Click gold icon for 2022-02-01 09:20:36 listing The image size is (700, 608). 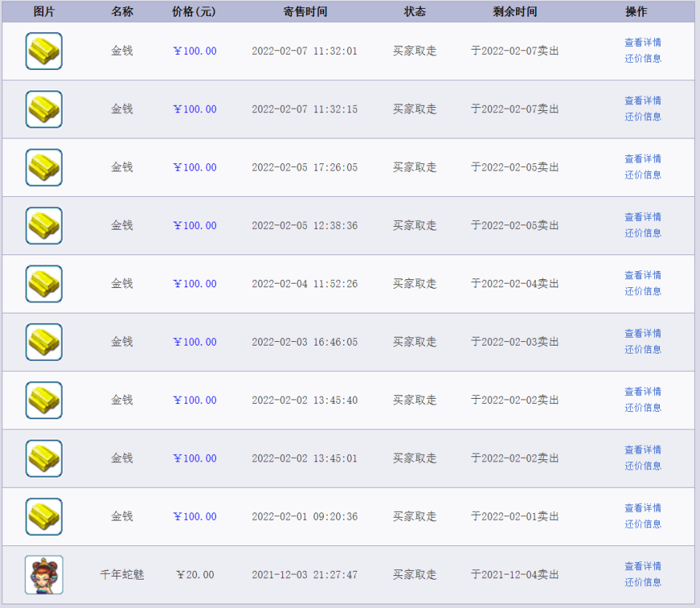(x=44, y=516)
